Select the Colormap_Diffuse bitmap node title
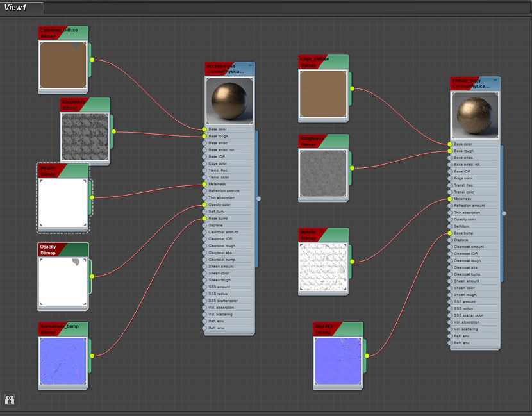The width and height of the screenshot is (532, 416). coord(63,33)
